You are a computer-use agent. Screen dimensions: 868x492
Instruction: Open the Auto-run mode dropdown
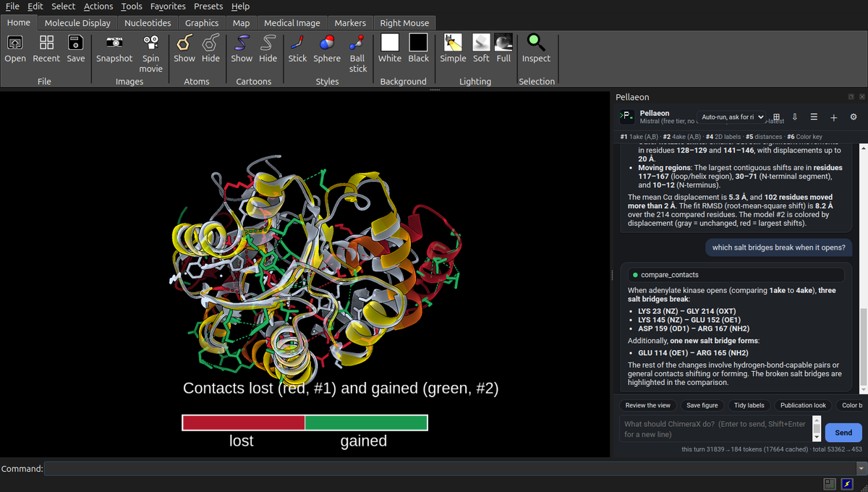[732, 117]
